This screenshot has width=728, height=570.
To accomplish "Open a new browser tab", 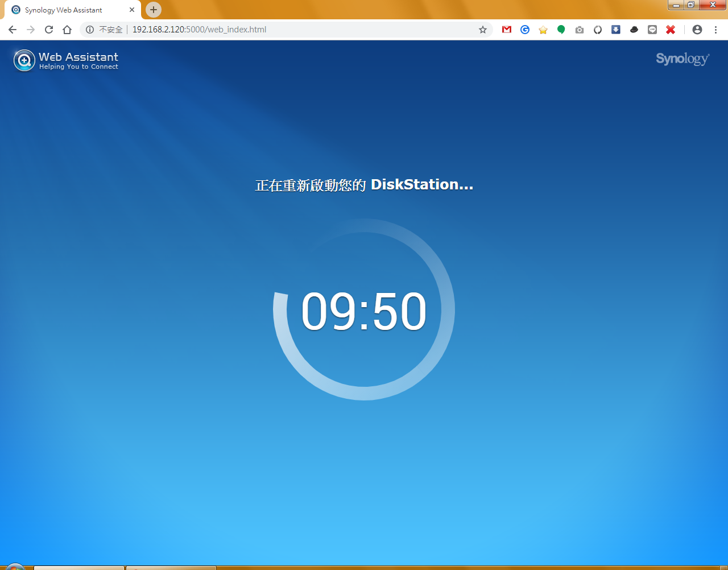I will pyautogui.click(x=154, y=10).
